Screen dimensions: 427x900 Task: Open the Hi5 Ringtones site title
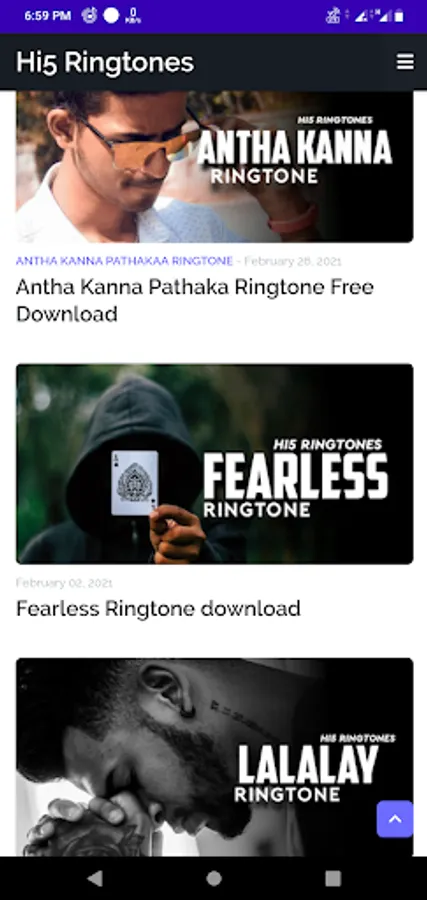tap(105, 62)
